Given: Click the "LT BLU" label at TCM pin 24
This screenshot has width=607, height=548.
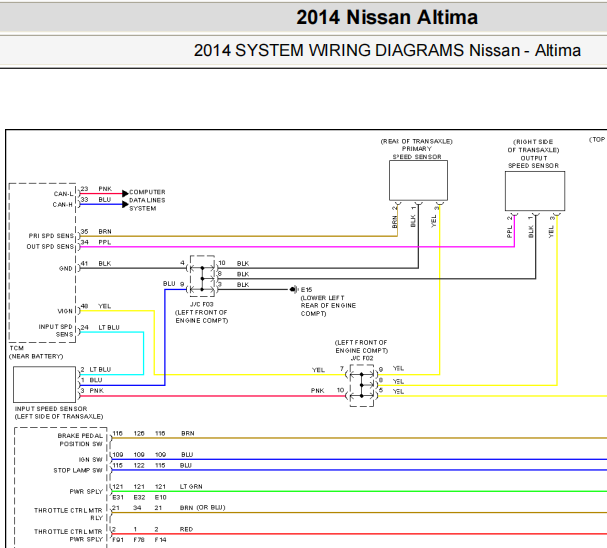Looking at the screenshot, I should point(109,327).
